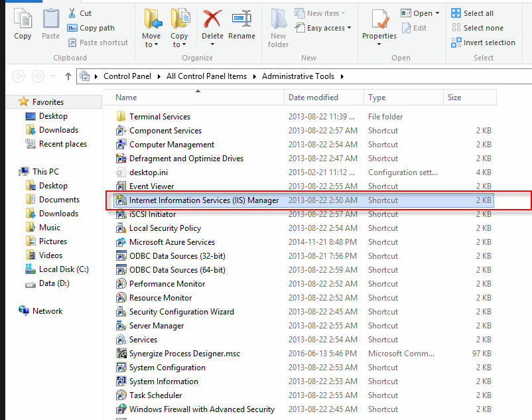Sort by the Type column header
Viewport: 532px width, 420px height.
tap(404, 98)
